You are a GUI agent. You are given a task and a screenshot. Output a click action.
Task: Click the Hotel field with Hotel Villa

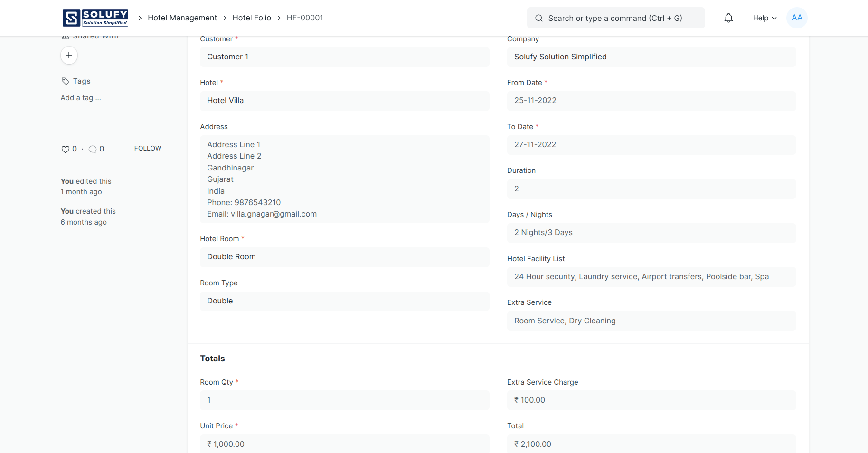tap(344, 101)
